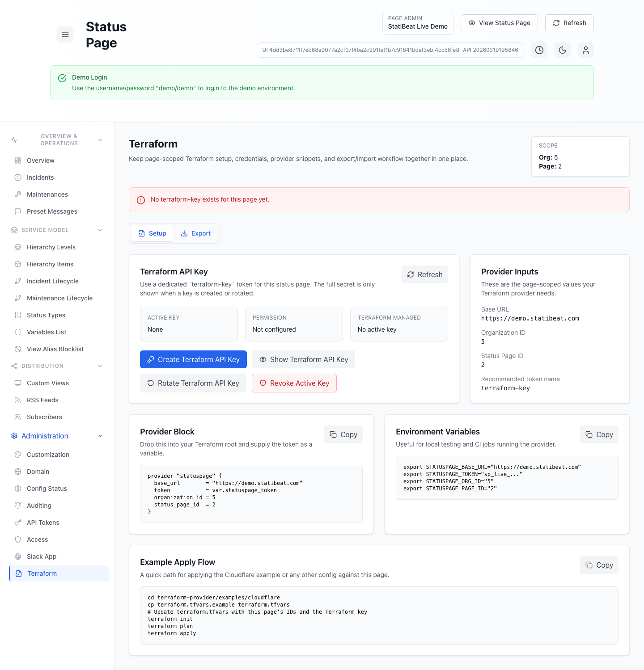Toggle dark mode with the moon icon

tap(563, 50)
